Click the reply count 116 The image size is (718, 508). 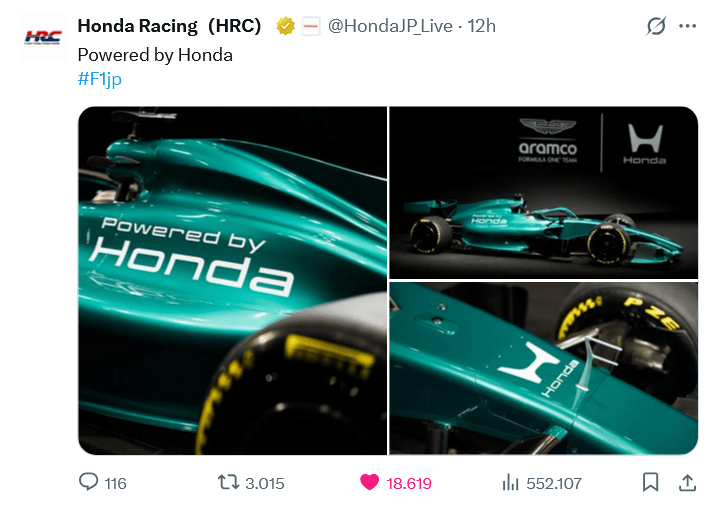point(115,483)
